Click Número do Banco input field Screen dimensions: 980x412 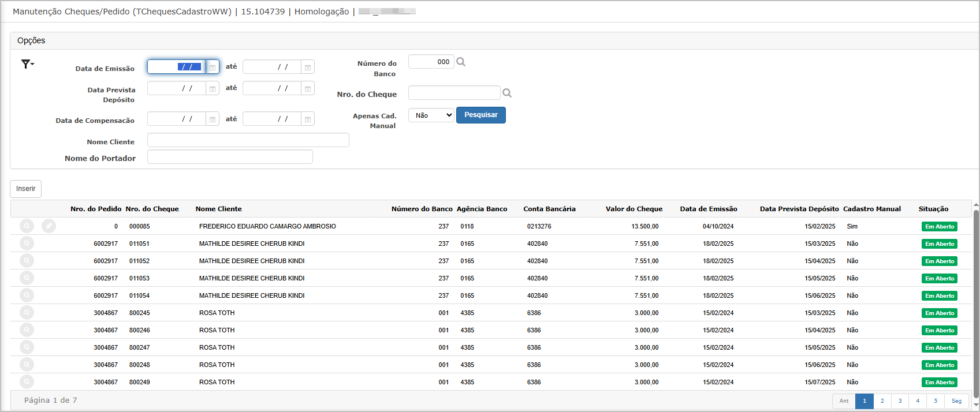(431, 62)
